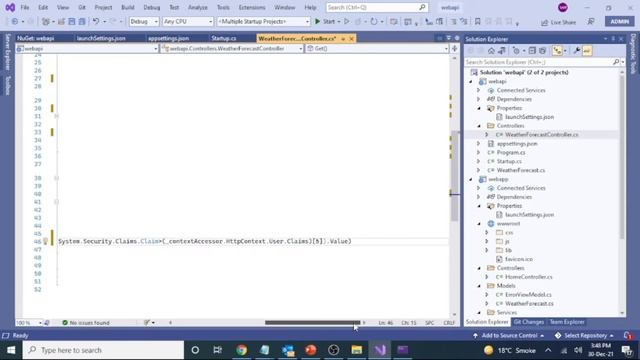Screen dimensions: 640x360
Task: Select favicon.ico in Solution Explorer
Action: pos(518,259)
